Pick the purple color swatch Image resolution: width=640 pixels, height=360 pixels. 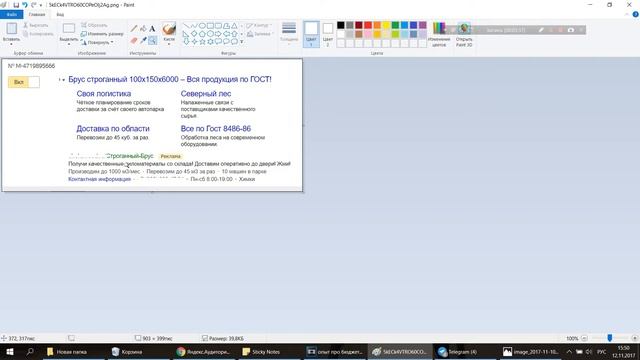(422, 25)
